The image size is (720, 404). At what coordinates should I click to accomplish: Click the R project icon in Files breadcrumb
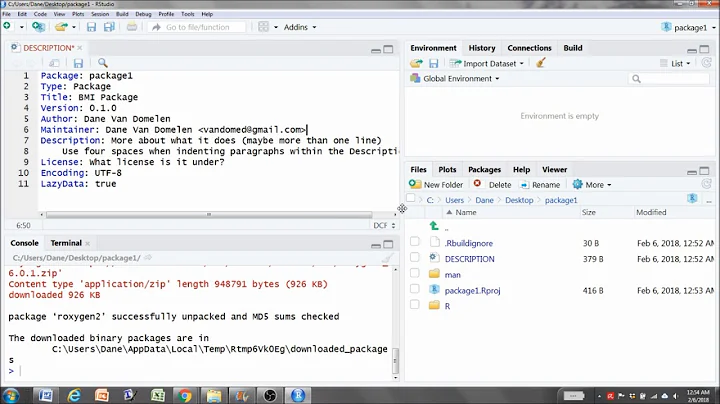point(692,199)
